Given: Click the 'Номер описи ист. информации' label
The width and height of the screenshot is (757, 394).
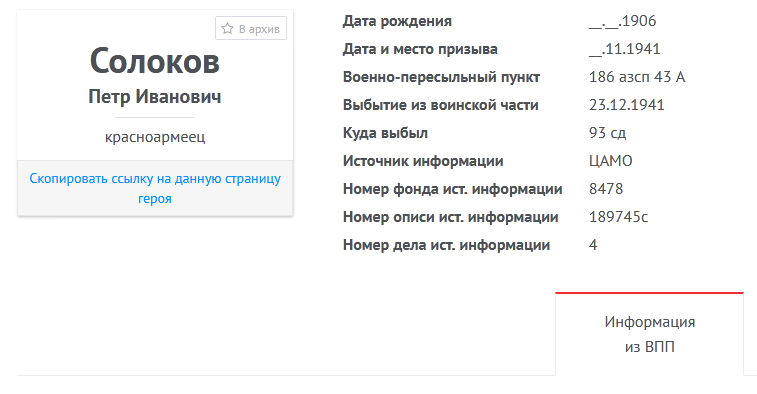Looking at the screenshot, I should coord(450,217).
